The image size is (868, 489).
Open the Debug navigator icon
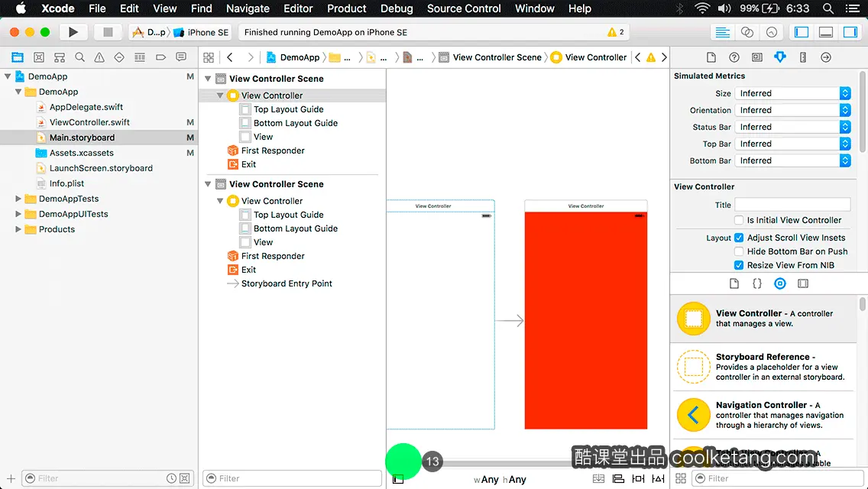[140, 57]
